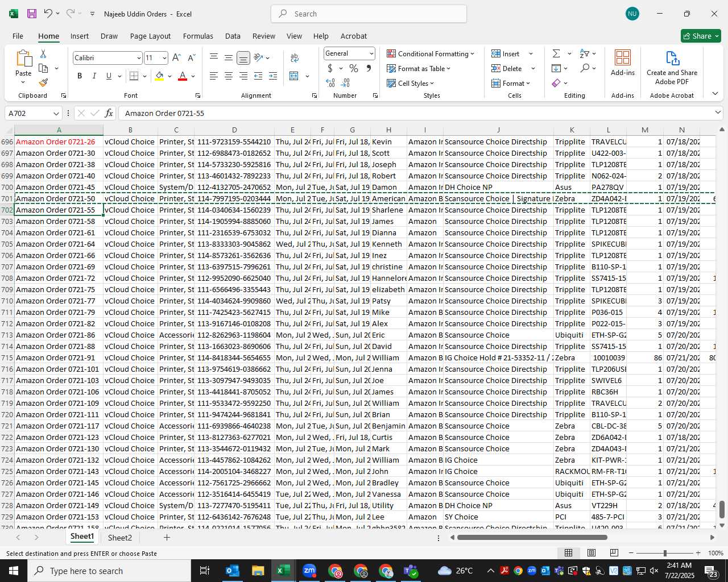Screen dimensions: 728x582
Task: Click Fill Color yellow swatch
Action: coord(159,76)
